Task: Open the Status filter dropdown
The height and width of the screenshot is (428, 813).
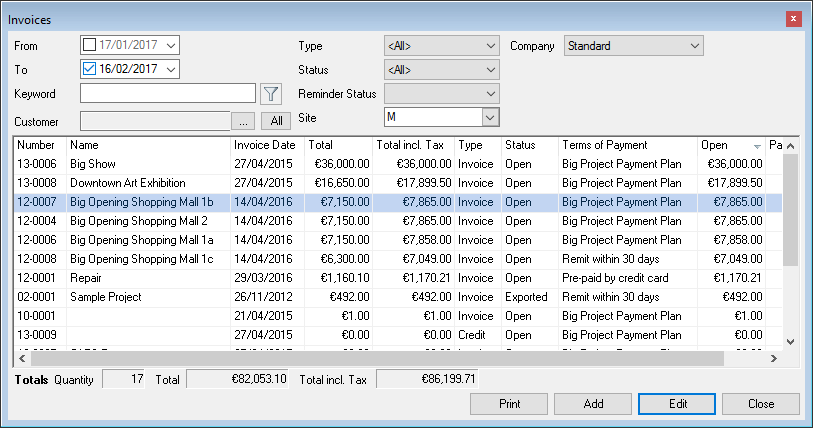Action: pos(489,70)
